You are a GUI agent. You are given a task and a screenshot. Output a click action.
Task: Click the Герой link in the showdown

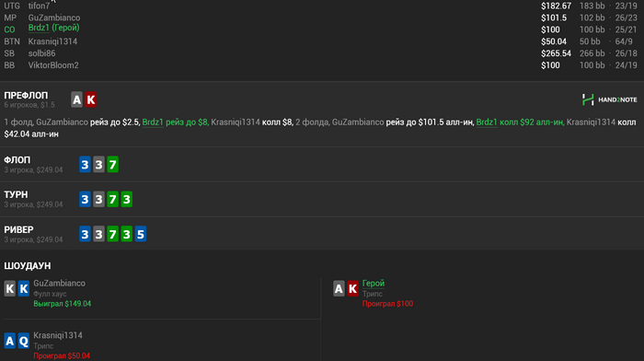coord(374,284)
